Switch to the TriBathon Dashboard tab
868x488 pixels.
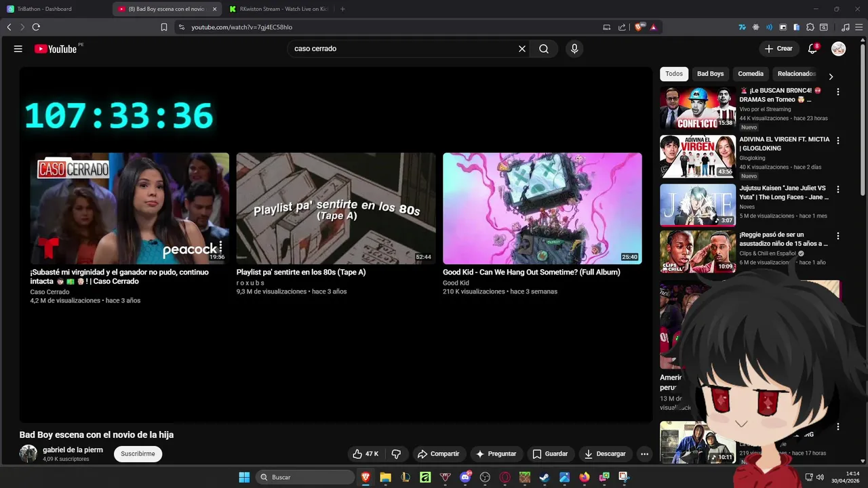point(56,9)
